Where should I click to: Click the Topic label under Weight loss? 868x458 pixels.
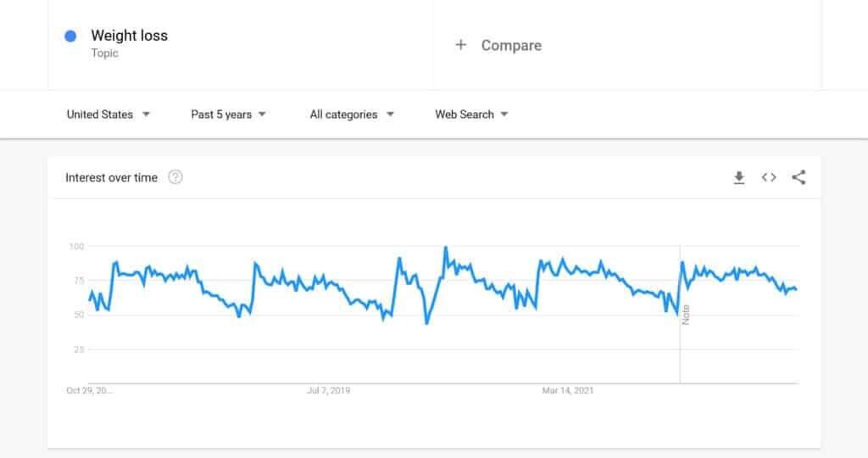(105, 53)
